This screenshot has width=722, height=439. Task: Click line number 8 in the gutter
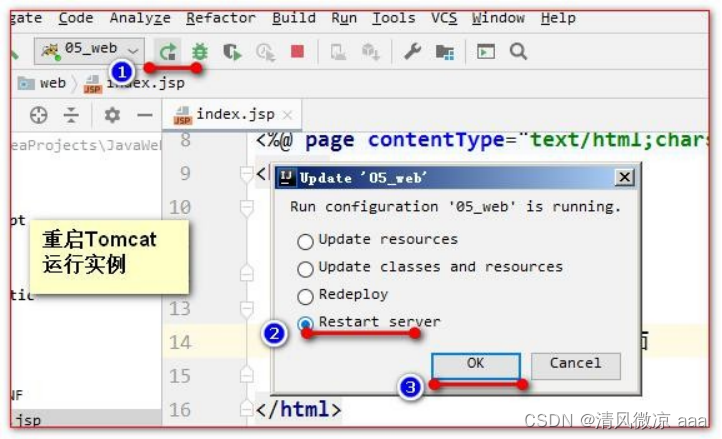pyautogui.click(x=185, y=139)
